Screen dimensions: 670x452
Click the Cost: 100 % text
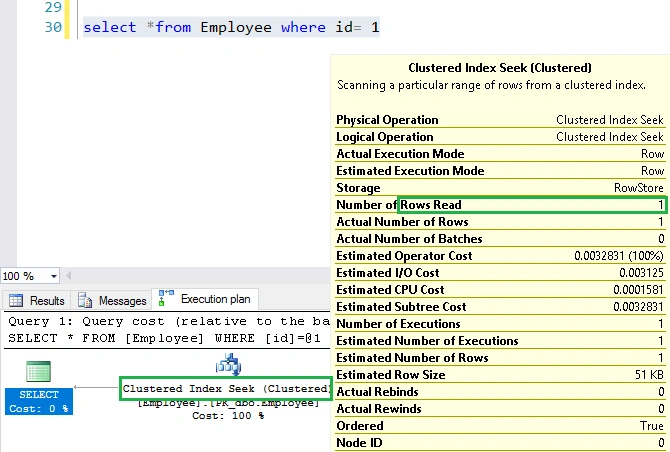[x=228, y=415]
